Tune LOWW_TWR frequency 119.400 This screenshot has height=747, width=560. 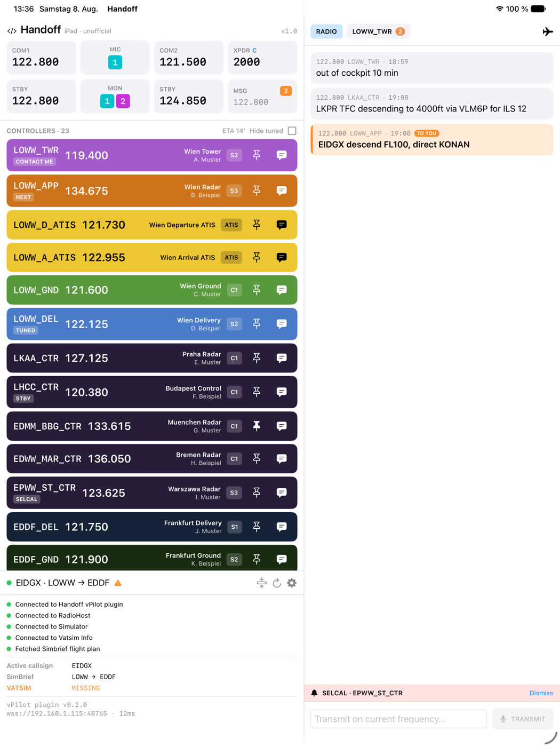click(x=86, y=155)
